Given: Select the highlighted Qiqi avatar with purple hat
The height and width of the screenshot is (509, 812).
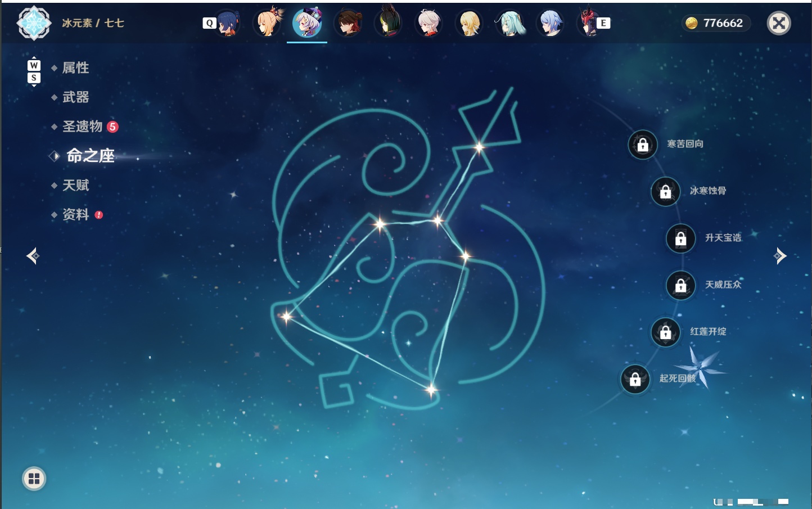Looking at the screenshot, I should [x=307, y=22].
